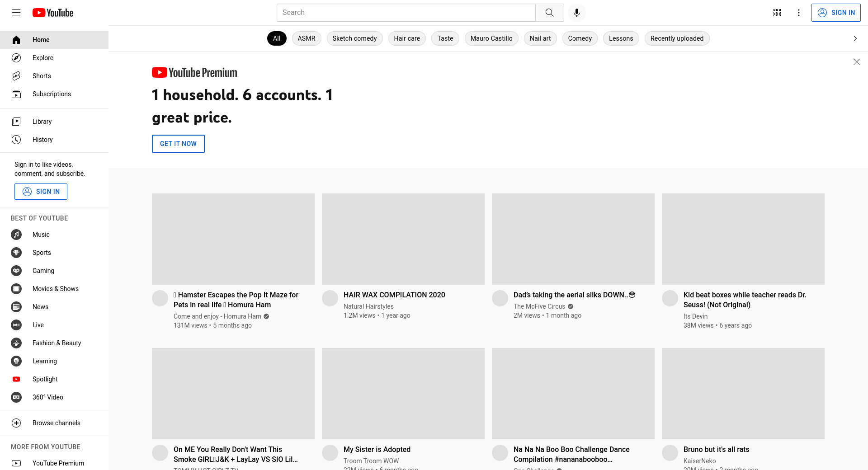Click the Subscriptions sidebar icon

[16, 94]
